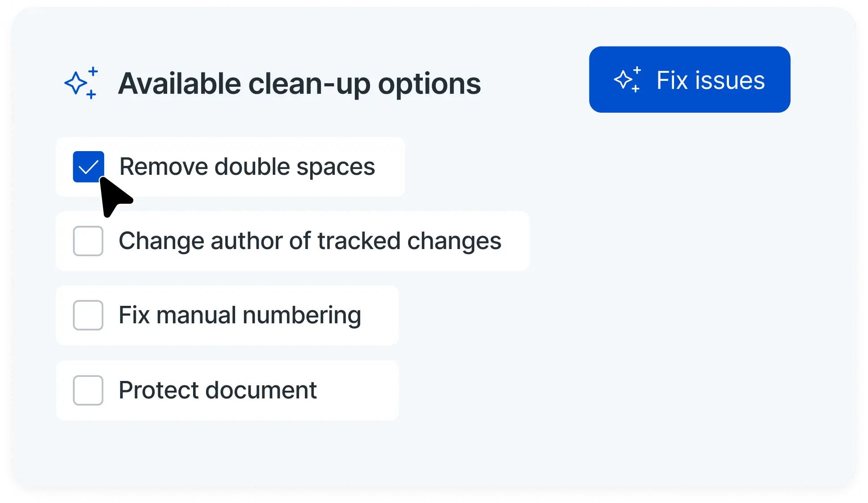Image resolution: width=868 pixels, height=503 pixels.
Task: Click the word 'changes' in second option
Action: click(x=454, y=241)
